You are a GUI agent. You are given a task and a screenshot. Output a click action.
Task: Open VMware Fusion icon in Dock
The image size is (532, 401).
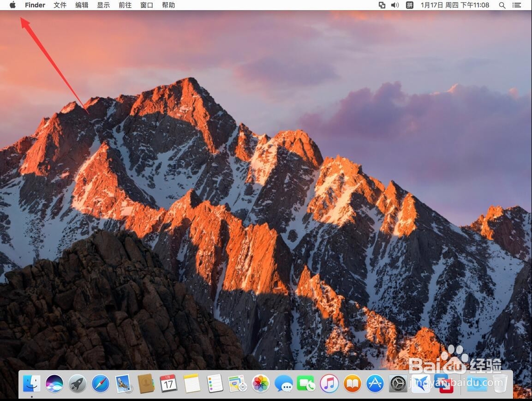tap(444, 383)
